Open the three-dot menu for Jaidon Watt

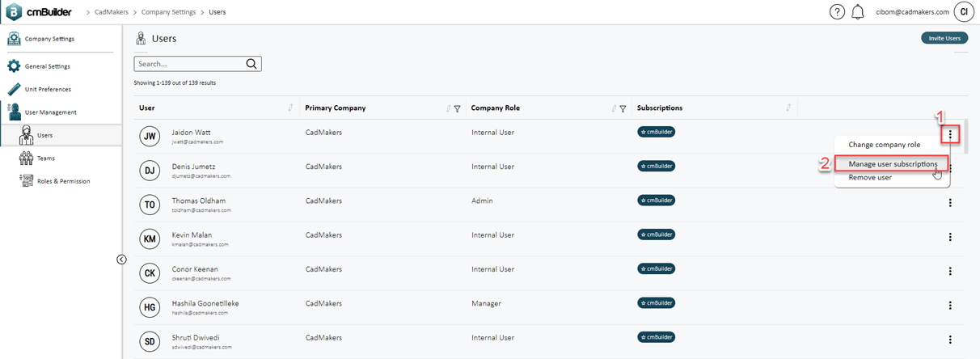click(950, 135)
